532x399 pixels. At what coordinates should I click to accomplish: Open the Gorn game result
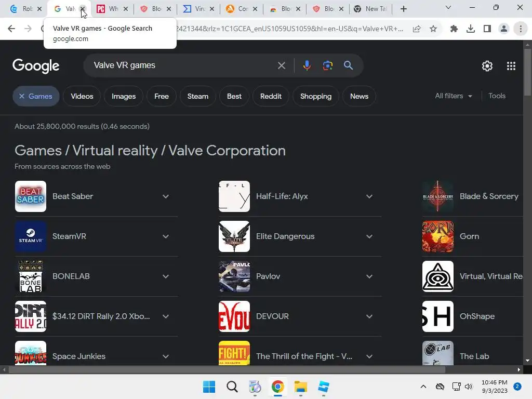pos(473,236)
